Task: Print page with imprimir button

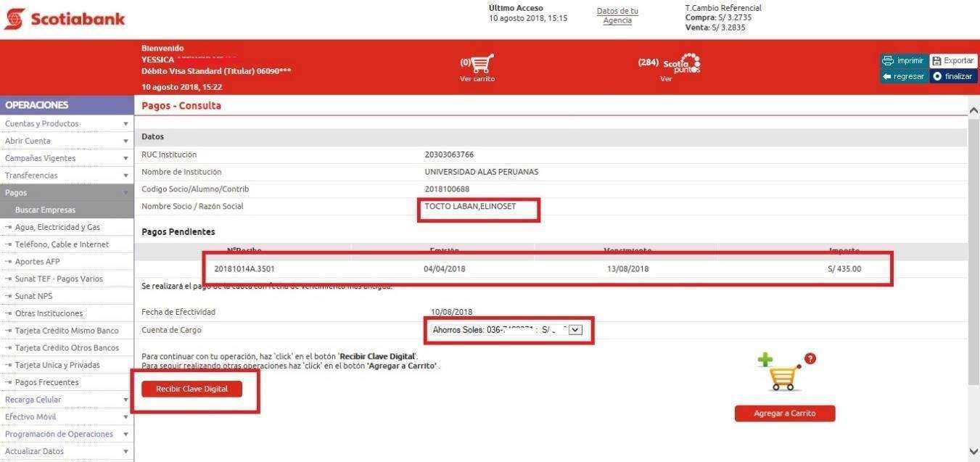Action: pos(904,61)
